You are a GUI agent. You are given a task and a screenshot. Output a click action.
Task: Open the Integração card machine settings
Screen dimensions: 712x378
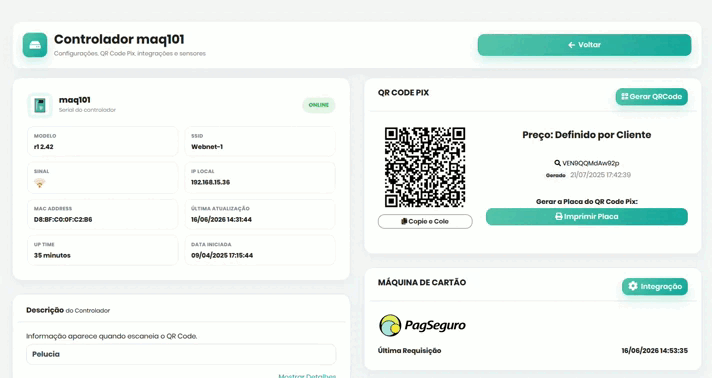pyautogui.click(x=655, y=286)
